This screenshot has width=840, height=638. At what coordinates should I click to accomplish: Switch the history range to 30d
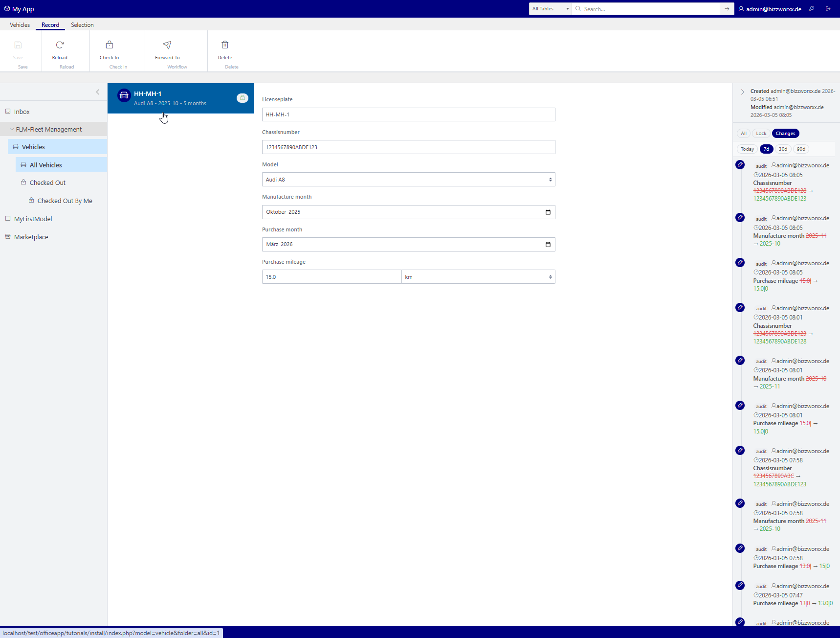(x=783, y=149)
